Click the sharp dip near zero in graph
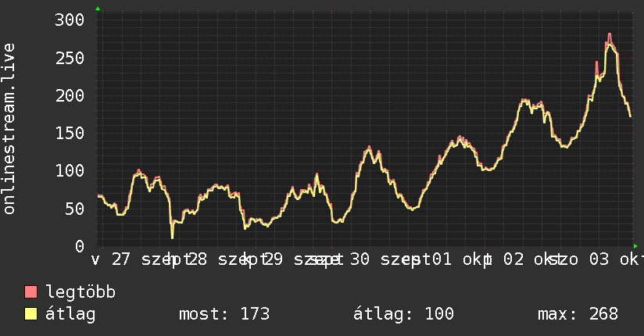Viewport: 644px width, 336px height. tap(172, 236)
